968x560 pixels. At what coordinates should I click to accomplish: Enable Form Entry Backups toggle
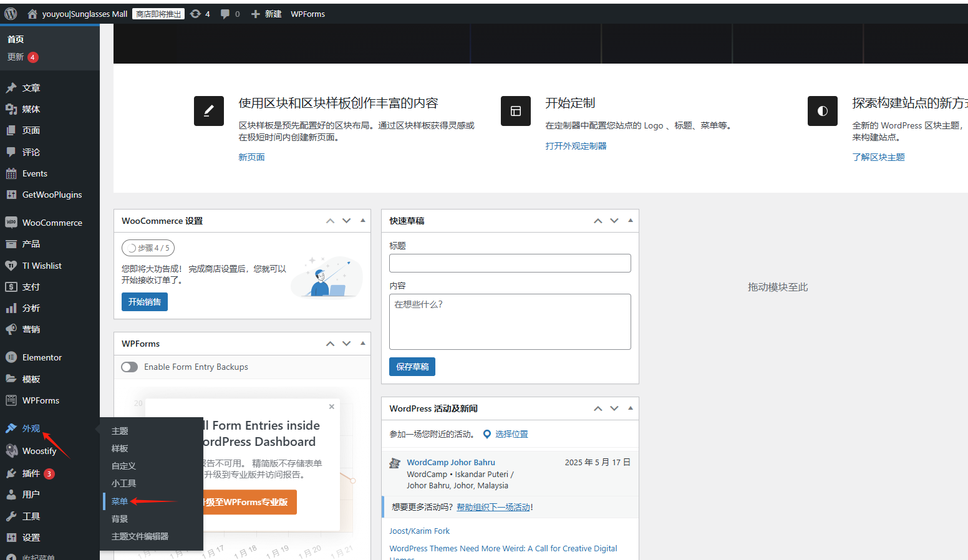[x=129, y=367]
